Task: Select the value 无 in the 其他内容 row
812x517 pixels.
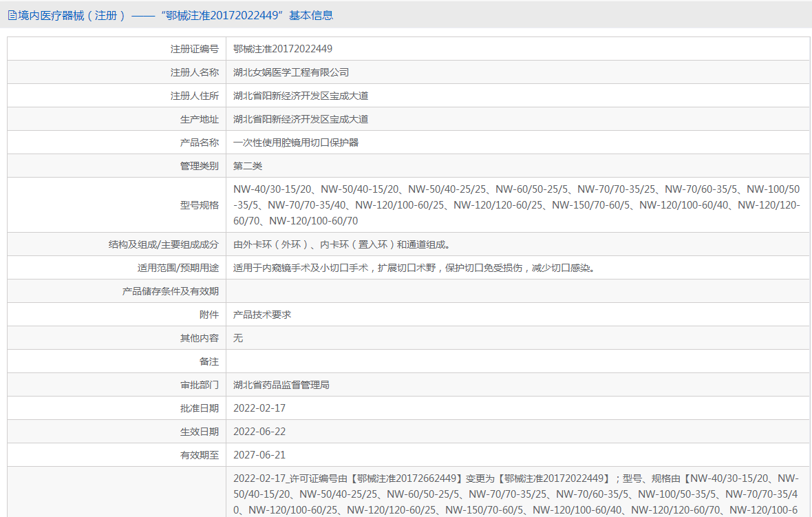Action: pos(237,338)
